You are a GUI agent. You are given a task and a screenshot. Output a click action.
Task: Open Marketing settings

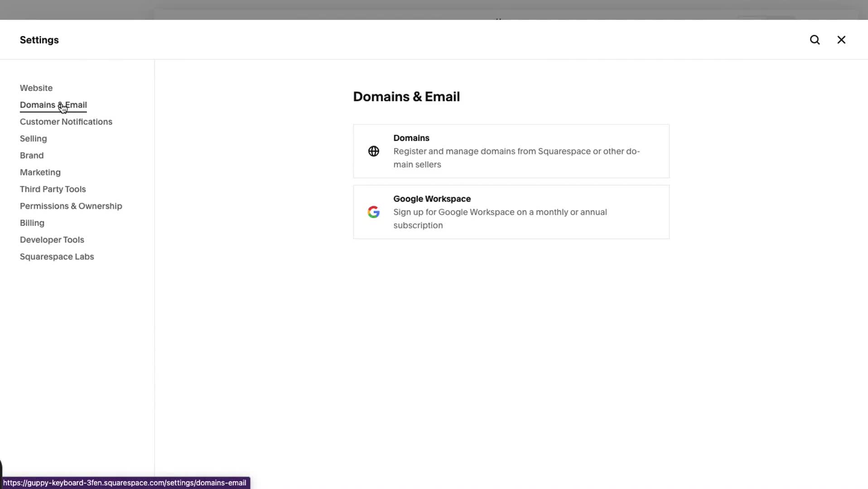coord(40,172)
